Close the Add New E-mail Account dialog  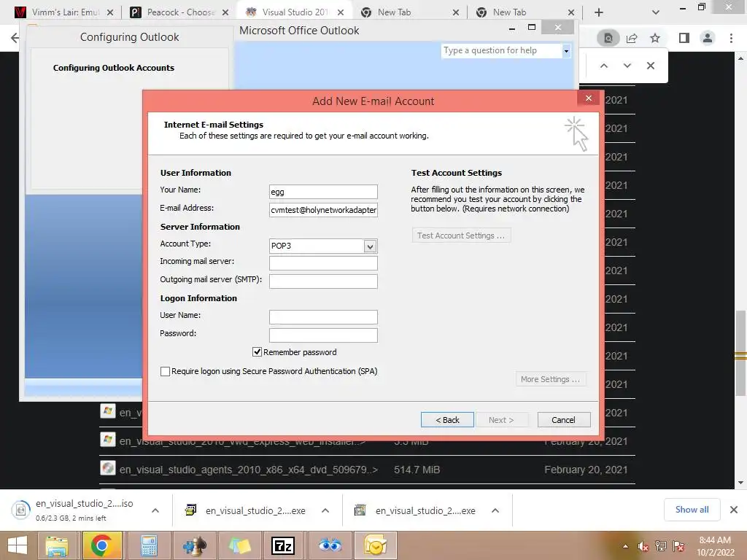tap(589, 98)
